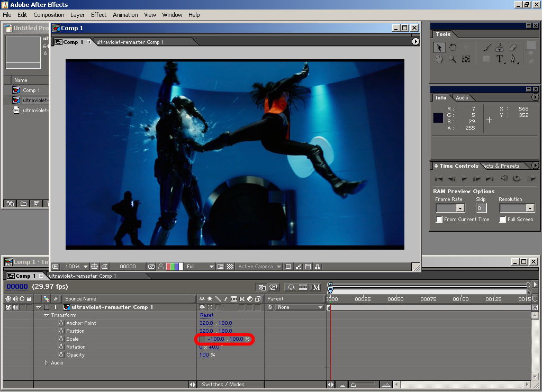The image size is (542, 392).
Task: Click the shy layers button in Timeline
Action: pos(291,287)
